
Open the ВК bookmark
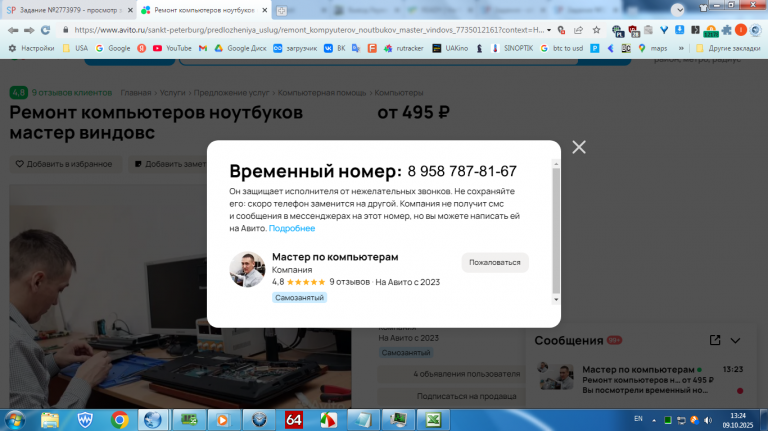point(335,48)
